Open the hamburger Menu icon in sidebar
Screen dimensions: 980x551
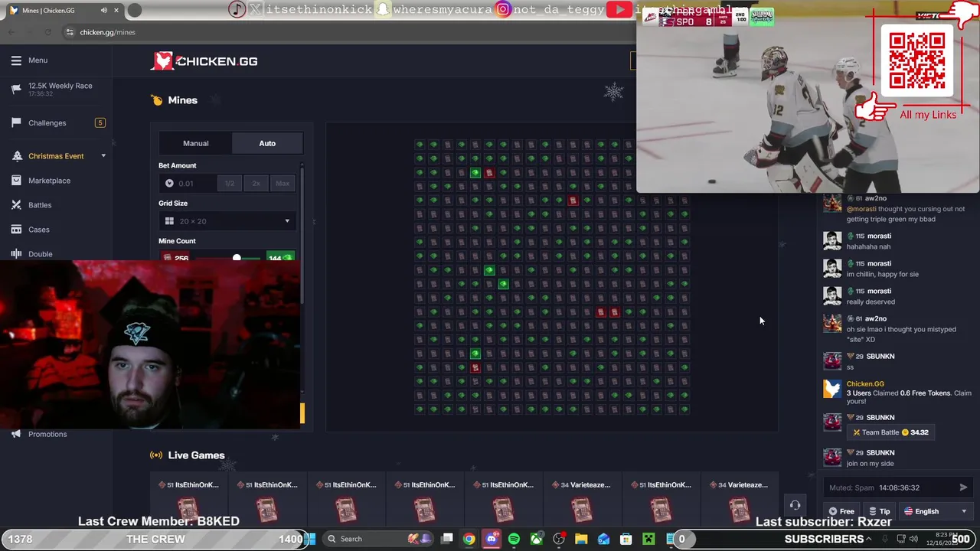pyautogui.click(x=16, y=60)
